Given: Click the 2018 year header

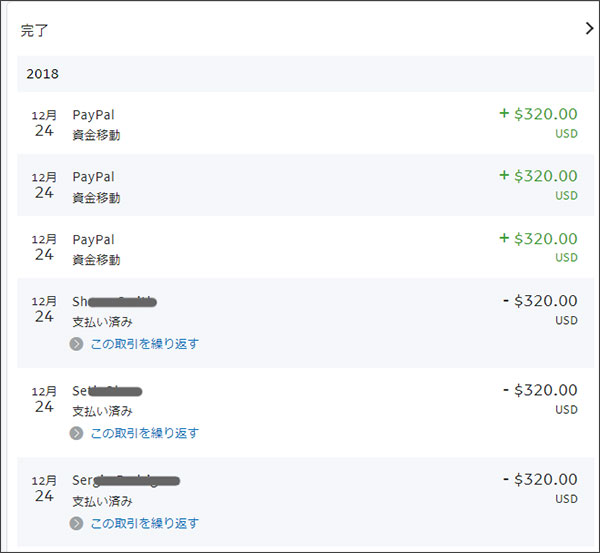Looking at the screenshot, I should 42,74.
